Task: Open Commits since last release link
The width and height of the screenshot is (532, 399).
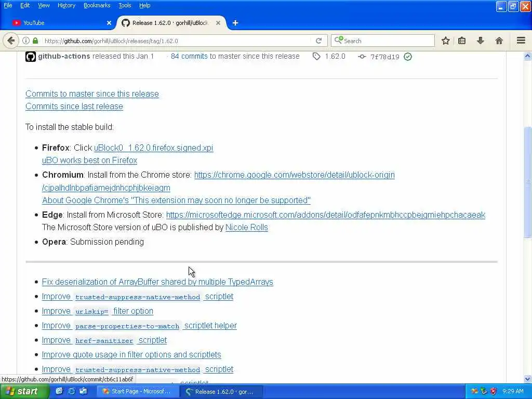Action: point(74,106)
